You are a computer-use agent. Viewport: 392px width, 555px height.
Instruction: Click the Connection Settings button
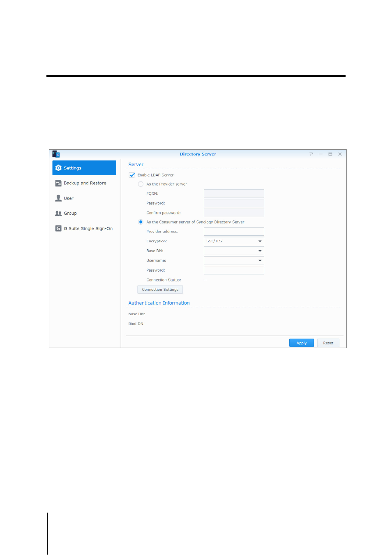(x=160, y=290)
